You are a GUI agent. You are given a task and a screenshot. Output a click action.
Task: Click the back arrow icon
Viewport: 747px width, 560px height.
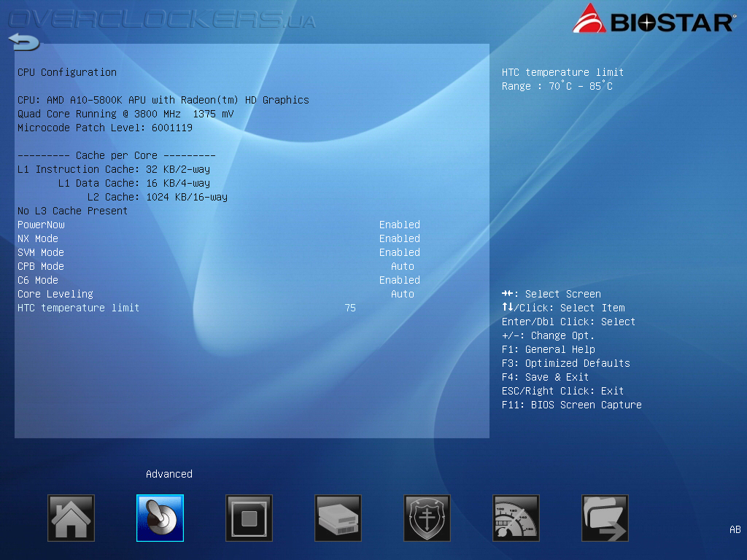coord(24,42)
